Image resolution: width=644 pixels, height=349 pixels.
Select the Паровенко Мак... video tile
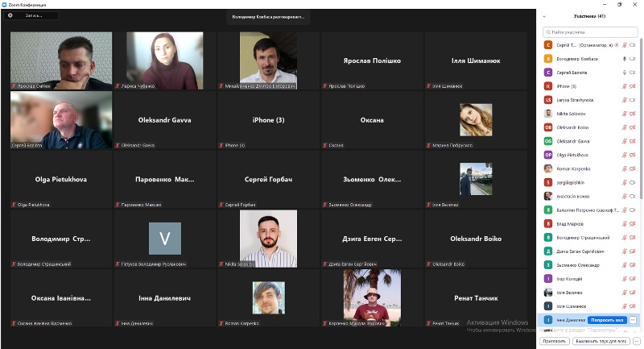click(x=165, y=179)
